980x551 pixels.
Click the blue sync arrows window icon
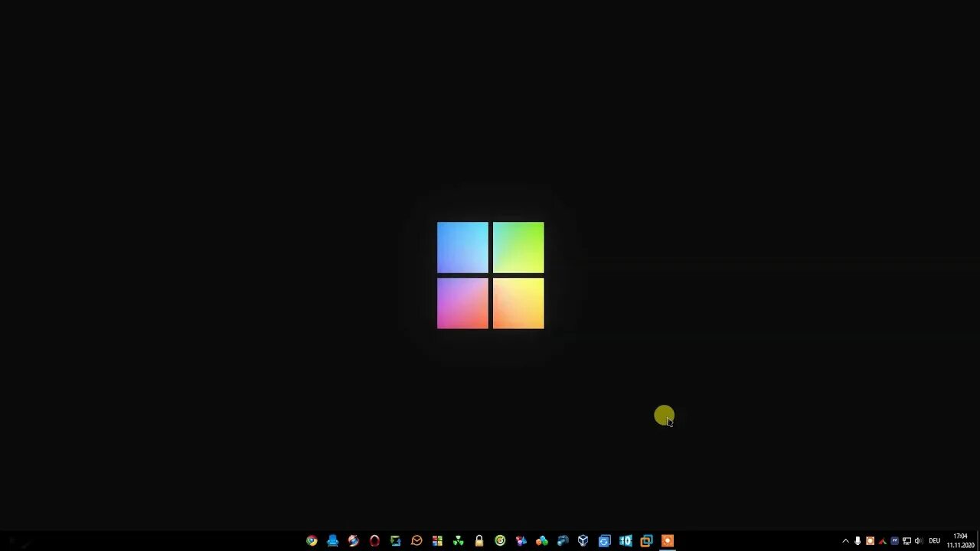coord(605,540)
